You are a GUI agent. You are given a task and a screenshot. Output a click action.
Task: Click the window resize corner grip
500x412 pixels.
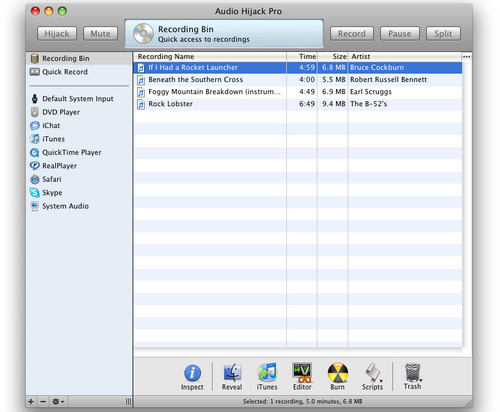468,403
